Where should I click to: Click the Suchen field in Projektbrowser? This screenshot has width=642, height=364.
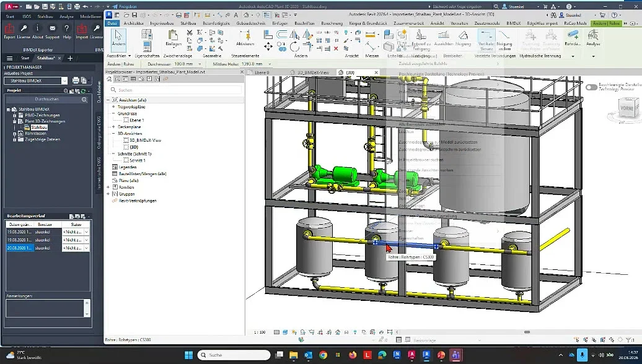tap(175, 90)
